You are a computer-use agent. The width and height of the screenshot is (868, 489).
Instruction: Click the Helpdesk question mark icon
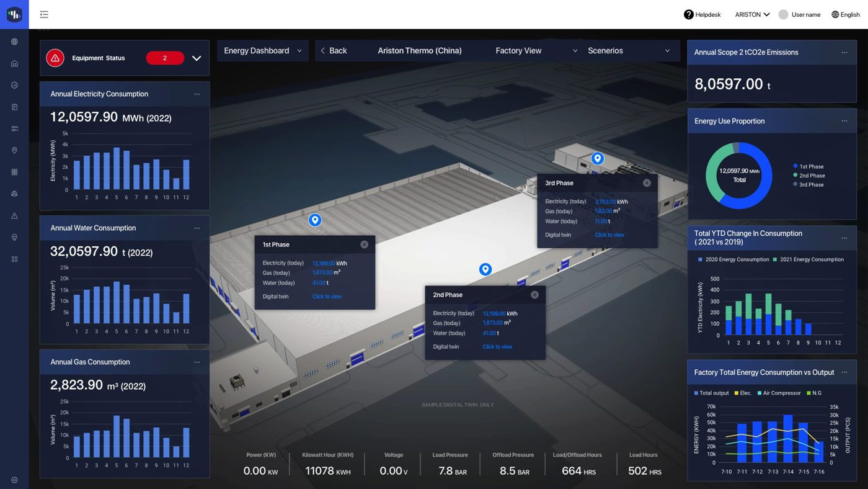(689, 14)
